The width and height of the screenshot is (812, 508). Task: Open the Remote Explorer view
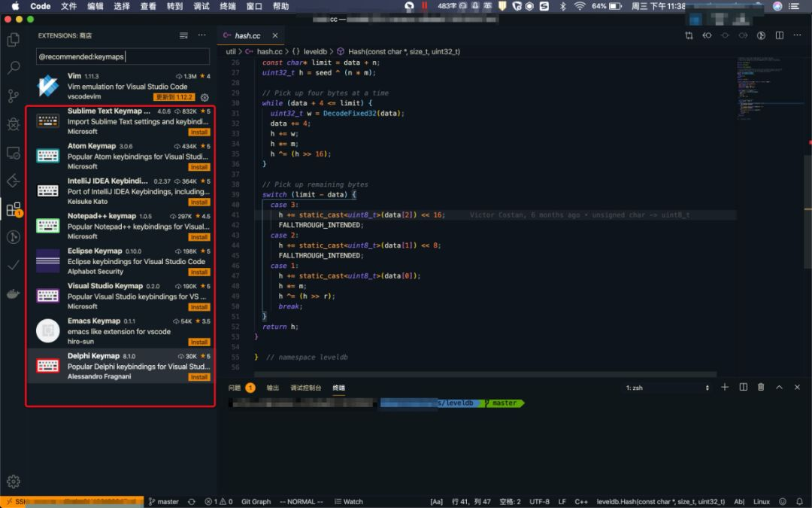coord(14,153)
